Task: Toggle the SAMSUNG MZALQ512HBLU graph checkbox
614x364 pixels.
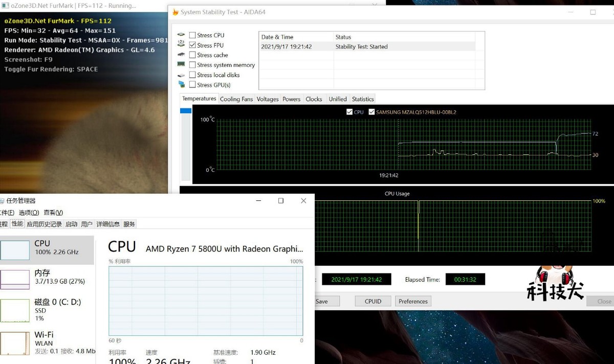Action: tap(371, 112)
